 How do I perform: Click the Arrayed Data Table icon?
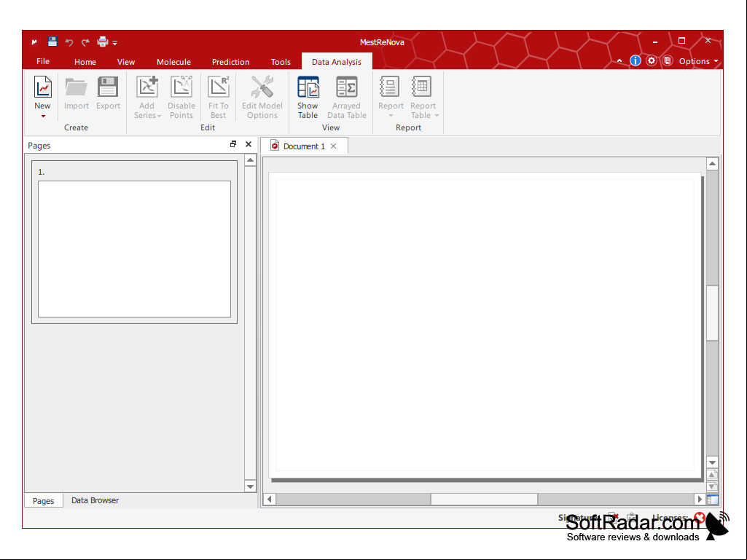click(347, 87)
